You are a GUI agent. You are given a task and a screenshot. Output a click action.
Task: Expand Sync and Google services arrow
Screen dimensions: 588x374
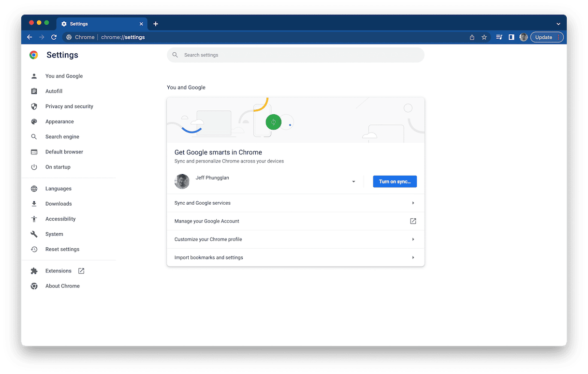[x=413, y=203]
